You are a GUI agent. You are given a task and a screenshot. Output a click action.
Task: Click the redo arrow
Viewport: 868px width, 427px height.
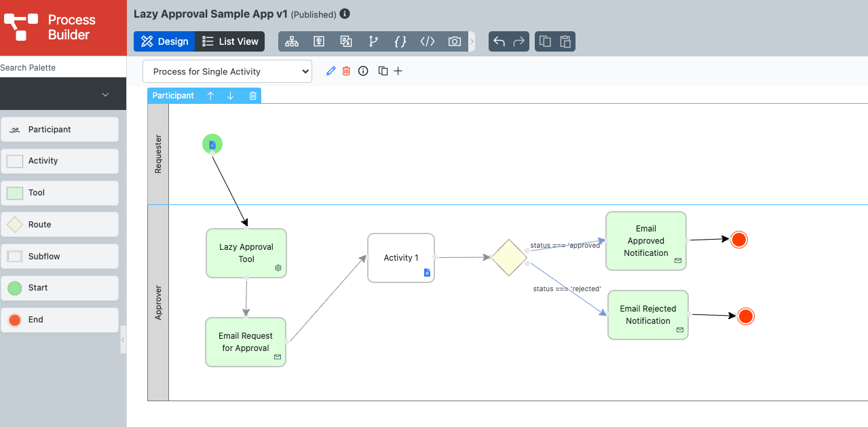(x=519, y=41)
